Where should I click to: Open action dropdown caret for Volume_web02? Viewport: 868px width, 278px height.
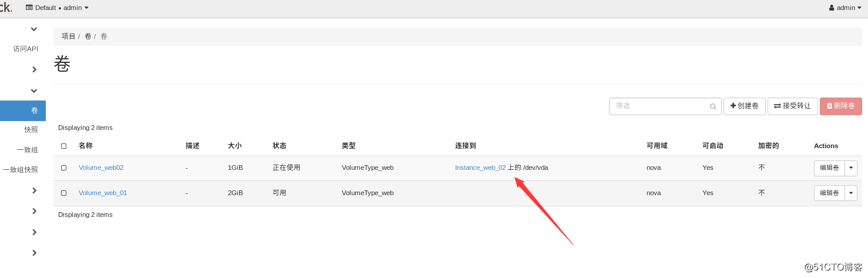coord(851,168)
